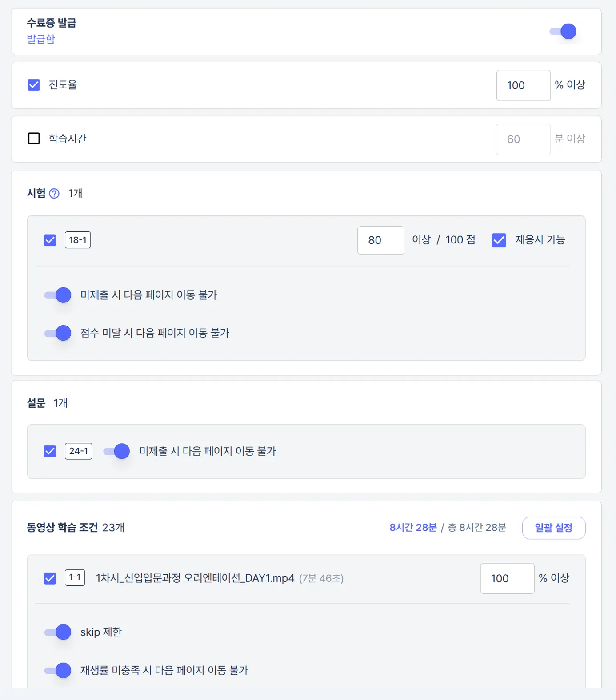Screen dimensions: 616x700
Task: Uncheck the 재응시 가능 checkbox
Action: pyautogui.click(x=499, y=240)
